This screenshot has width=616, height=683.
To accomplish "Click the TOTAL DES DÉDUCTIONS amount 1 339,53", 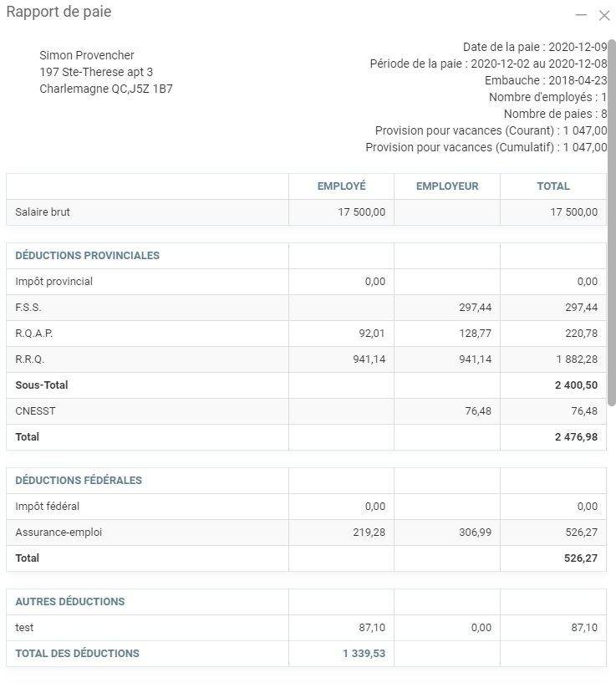I will coord(364,654).
